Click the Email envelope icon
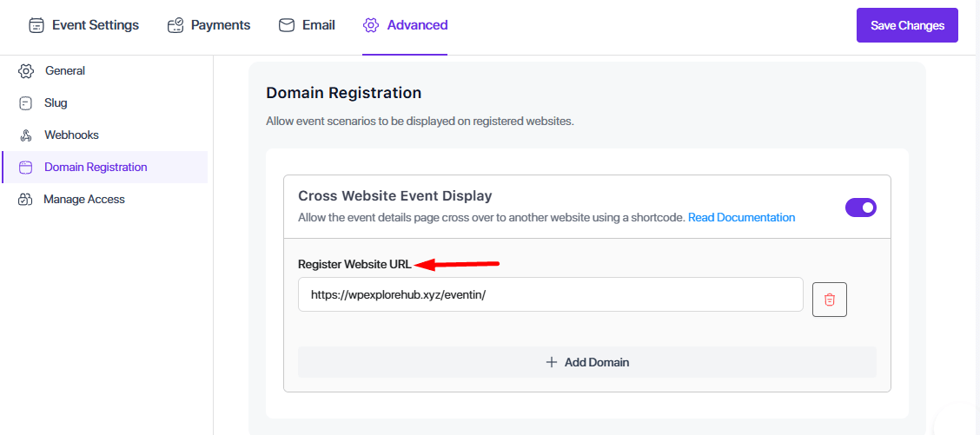Viewport: 980px width, 435px height. click(x=287, y=25)
